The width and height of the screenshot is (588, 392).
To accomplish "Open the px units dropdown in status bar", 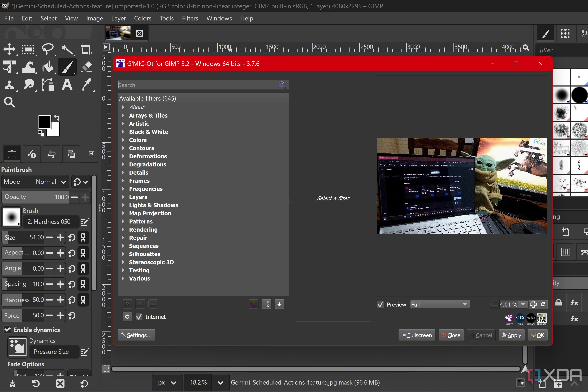I will click(x=167, y=382).
